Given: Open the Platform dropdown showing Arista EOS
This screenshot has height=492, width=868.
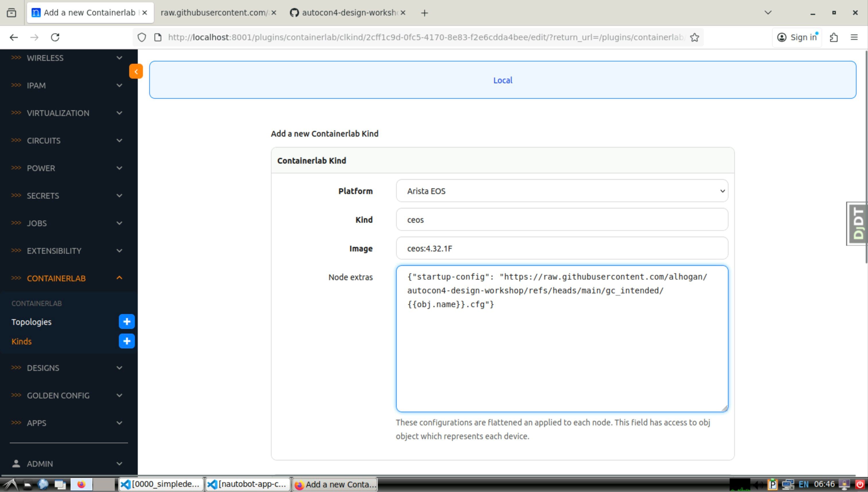Looking at the screenshot, I should 561,191.
